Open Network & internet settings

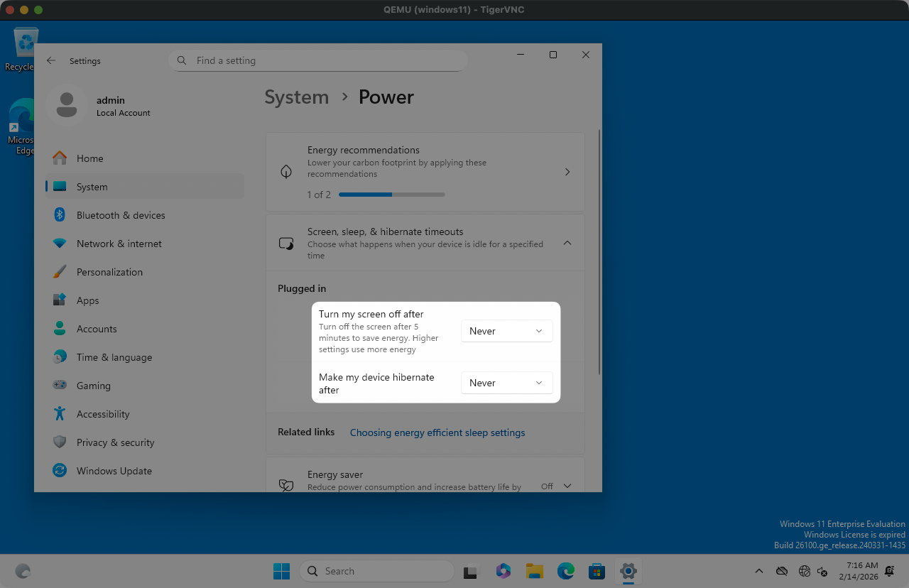(119, 244)
